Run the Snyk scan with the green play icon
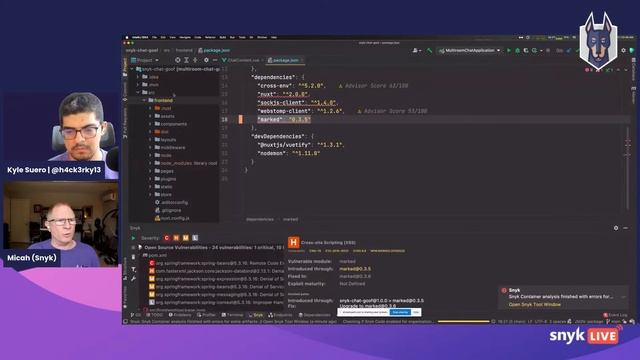Viewport: 640px width, 360px height. [133, 238]
